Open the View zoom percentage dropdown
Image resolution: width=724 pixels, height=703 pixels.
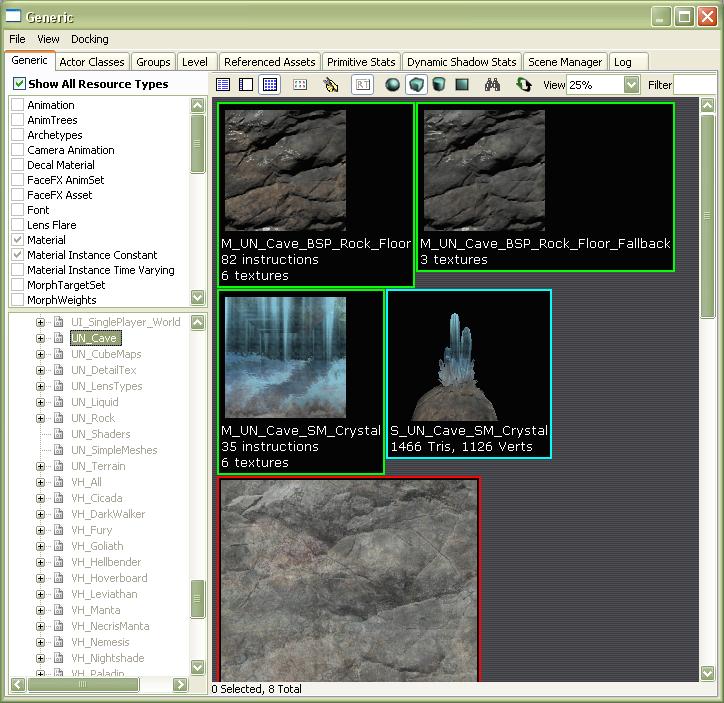631,85
